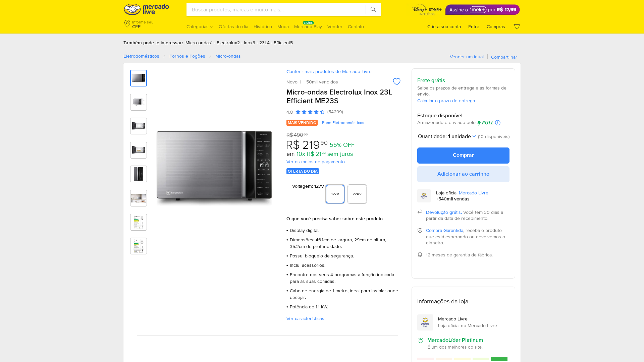Click the search magnifier icon

(373, 9)
